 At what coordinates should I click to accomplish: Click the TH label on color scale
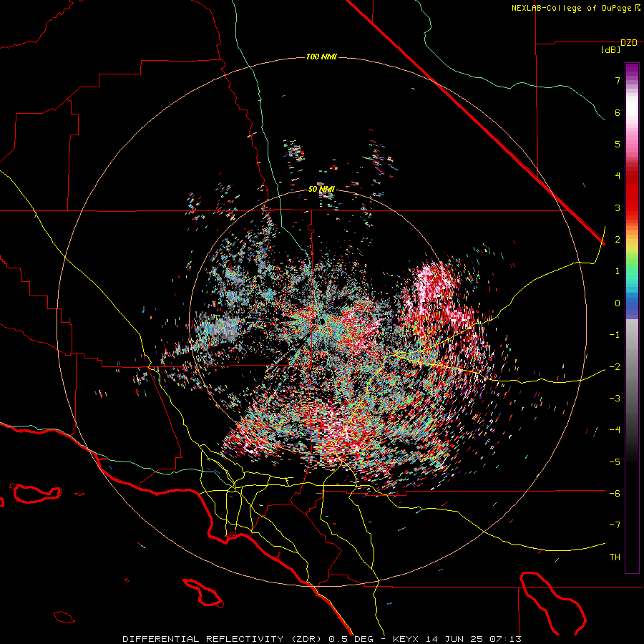(x=615, y=557)
